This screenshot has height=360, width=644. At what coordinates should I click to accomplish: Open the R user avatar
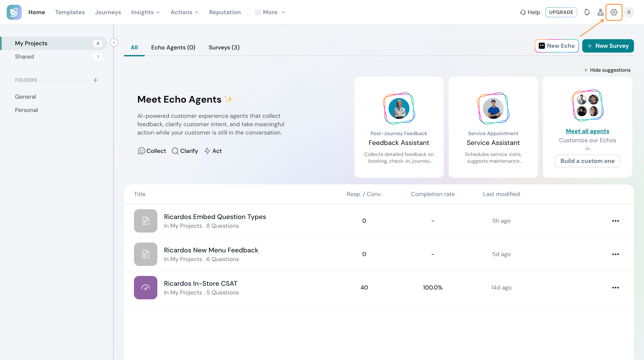(629, 12)
